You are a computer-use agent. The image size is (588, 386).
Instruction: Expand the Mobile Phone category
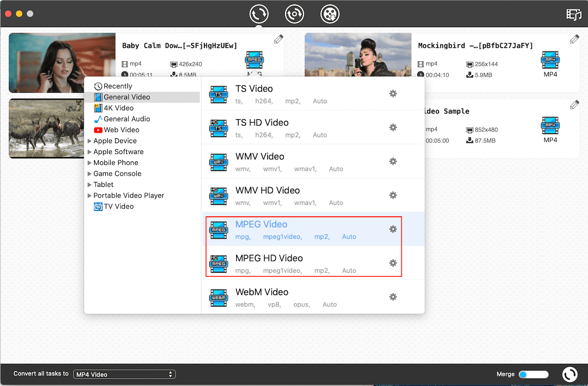[x=90, y=163]
